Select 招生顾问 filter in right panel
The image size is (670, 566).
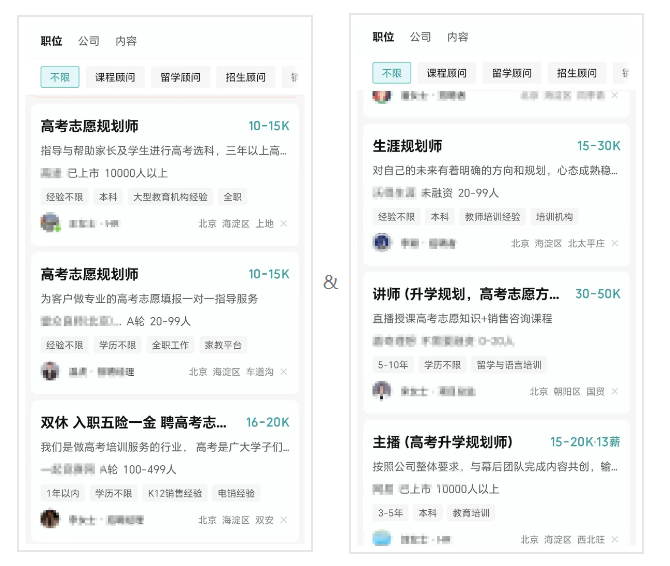coord(577,73)
